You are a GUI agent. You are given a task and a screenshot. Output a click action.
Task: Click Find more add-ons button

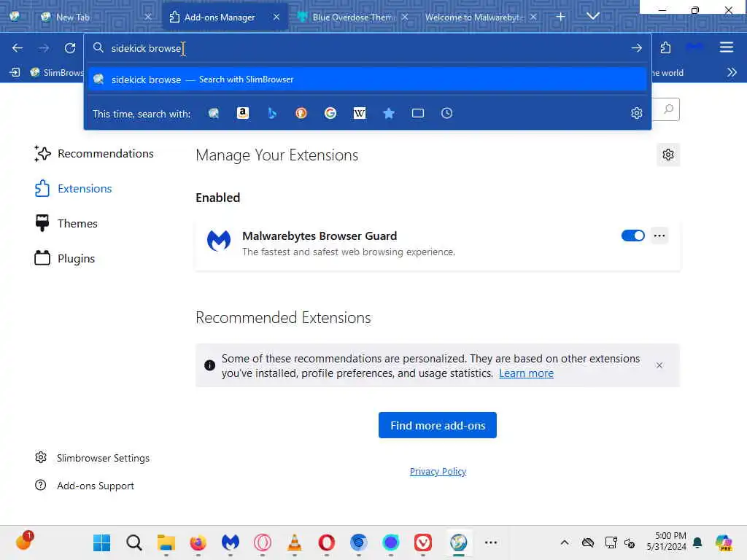[438, 425]
